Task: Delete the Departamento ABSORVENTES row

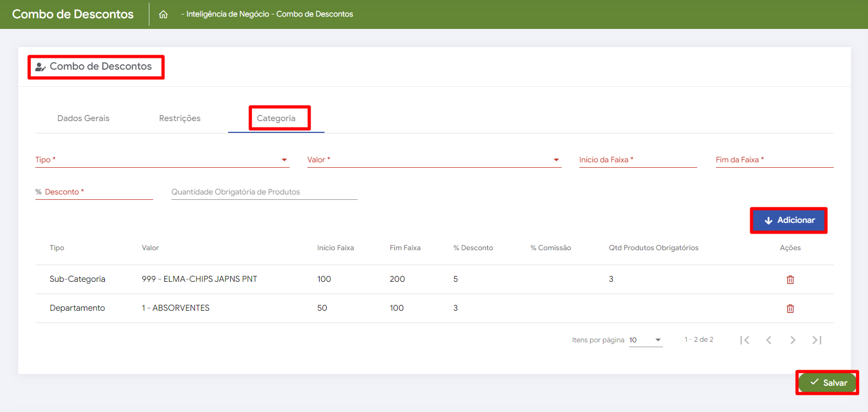Action: click(x=790, y=309)
